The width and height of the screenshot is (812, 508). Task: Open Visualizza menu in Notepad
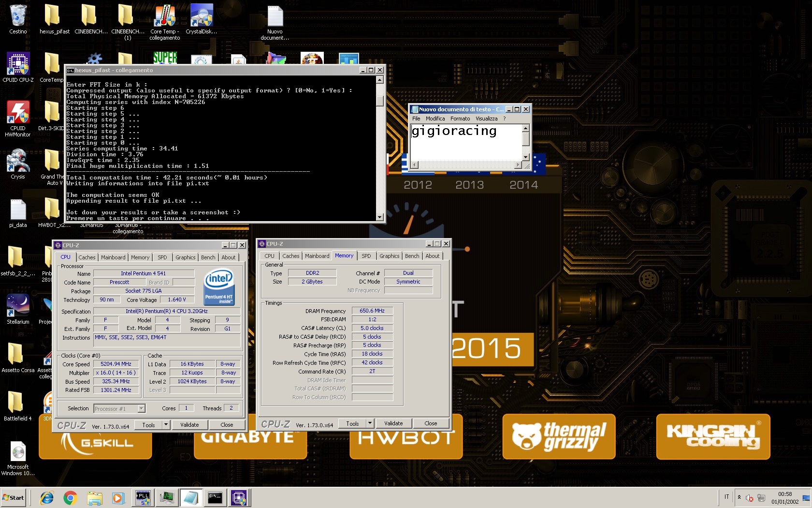point(486,119)
